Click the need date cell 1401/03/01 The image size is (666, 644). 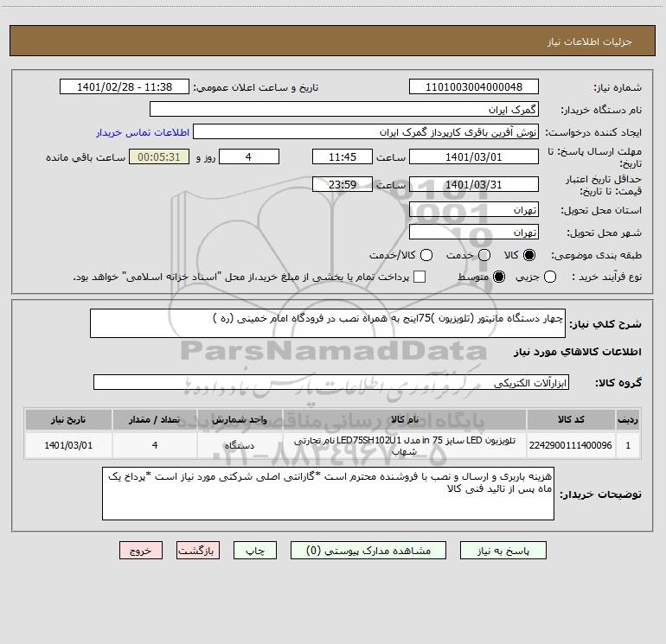[x=68, y=445]
